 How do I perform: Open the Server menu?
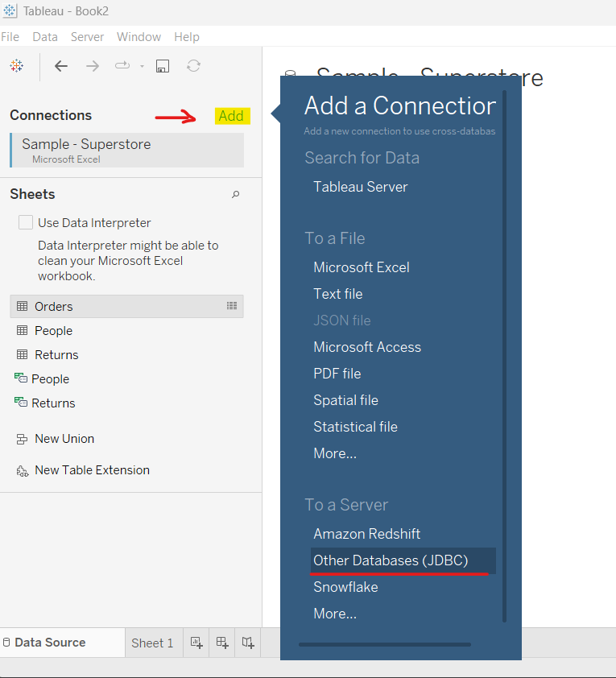coord(87,37)
